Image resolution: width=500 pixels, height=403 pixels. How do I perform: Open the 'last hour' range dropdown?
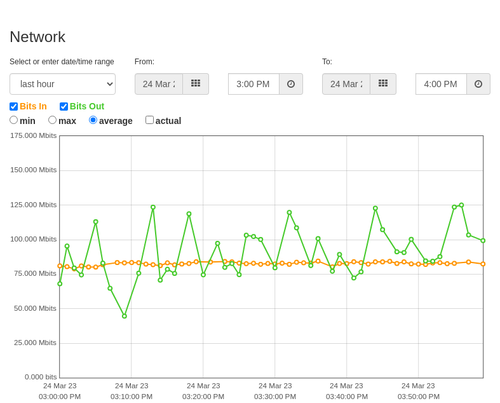[63, 84]
